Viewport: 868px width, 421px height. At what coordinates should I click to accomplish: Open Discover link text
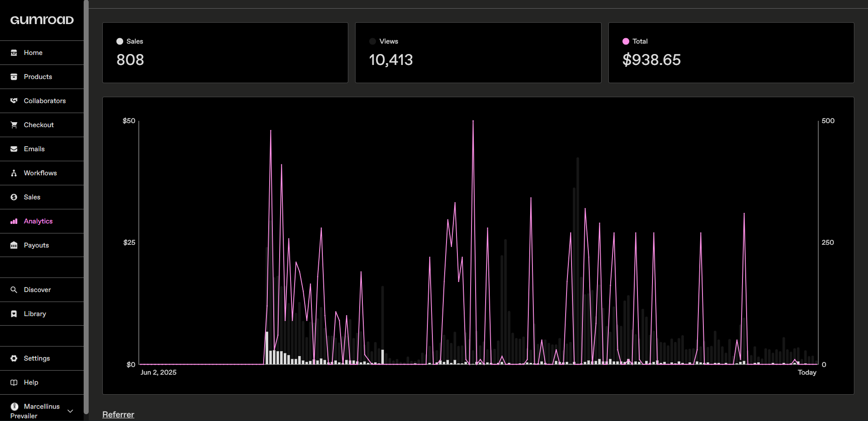pyautogui.click(x=37, y=290)
